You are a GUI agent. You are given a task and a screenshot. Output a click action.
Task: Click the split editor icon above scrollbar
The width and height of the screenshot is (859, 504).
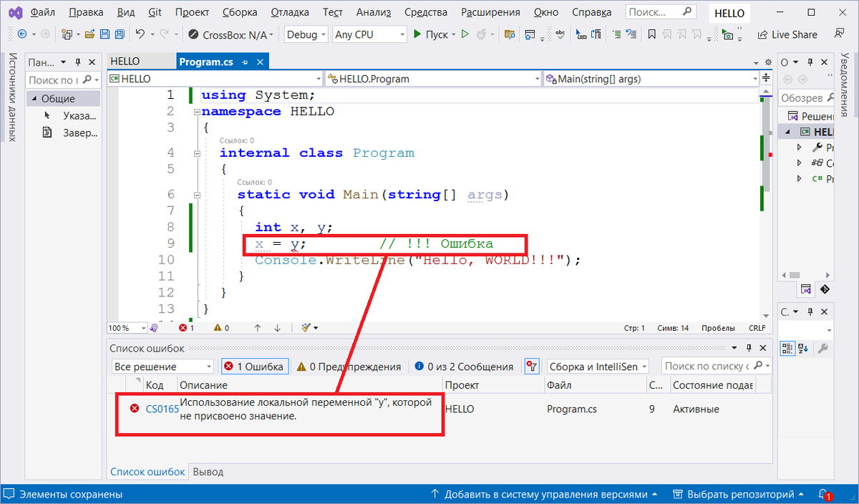pos(767,79)
